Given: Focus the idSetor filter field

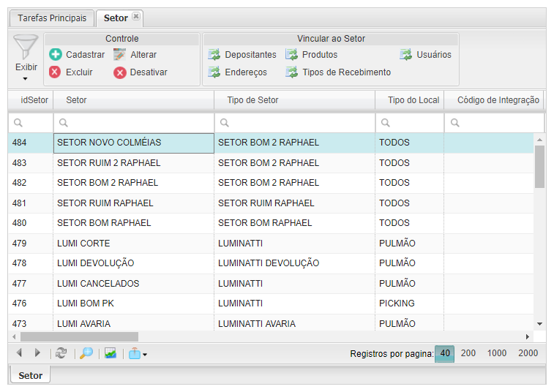Looking at the screenshot, I should (31, 123).
